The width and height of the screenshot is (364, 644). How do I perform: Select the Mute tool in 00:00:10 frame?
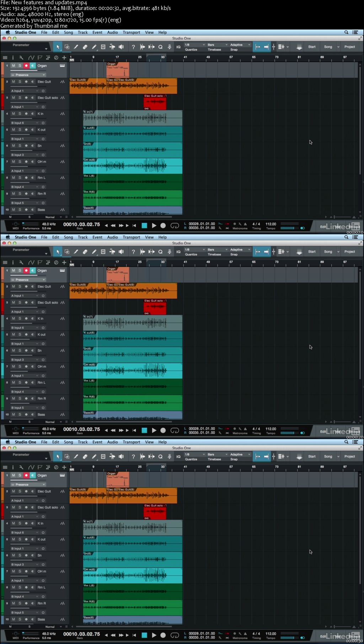click(103, 47)
